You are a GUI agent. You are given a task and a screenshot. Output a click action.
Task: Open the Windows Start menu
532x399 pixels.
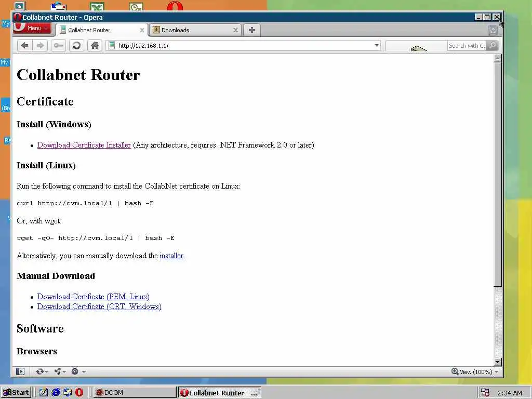16,393
